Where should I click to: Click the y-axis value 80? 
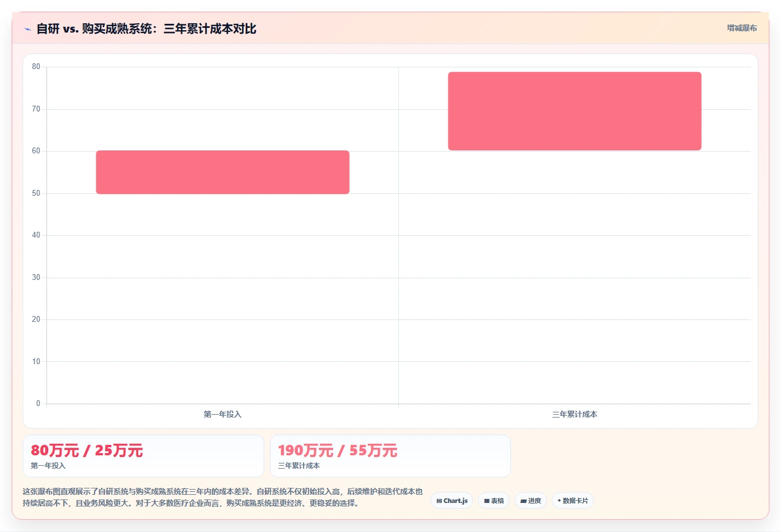tap(36, 67)
